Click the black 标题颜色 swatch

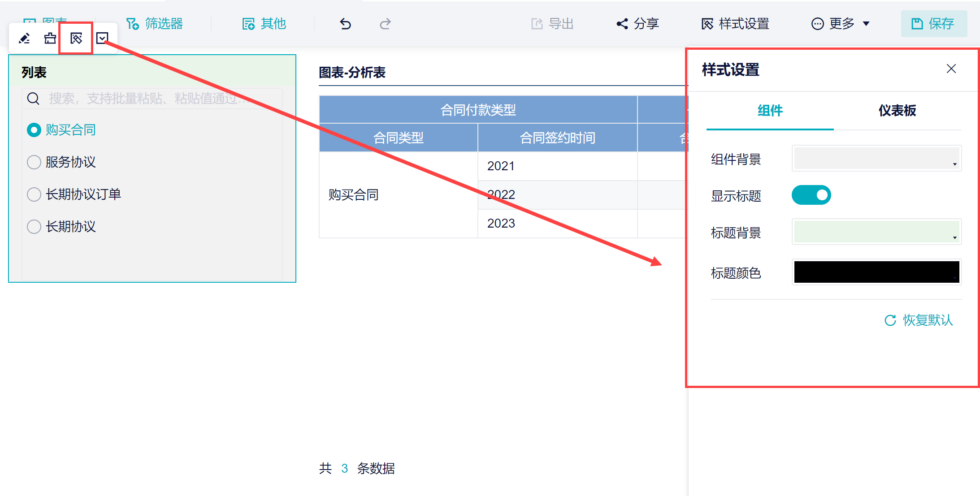[876, 272]
